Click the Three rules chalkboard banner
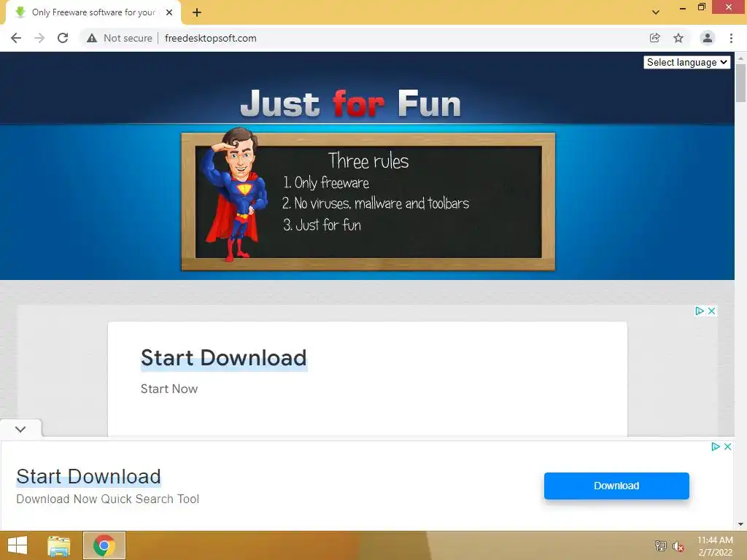 click(368, 201)
